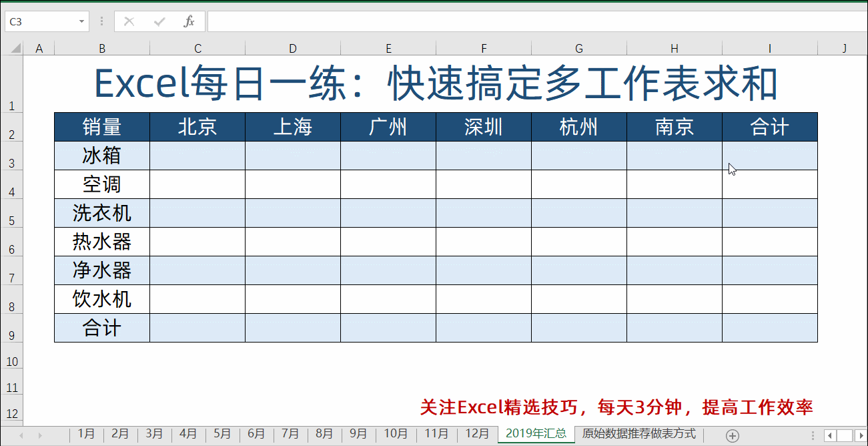Switch to the 10月 sheet tab
The width and height of the screenshot is (868, 446).
coord(396,434)
